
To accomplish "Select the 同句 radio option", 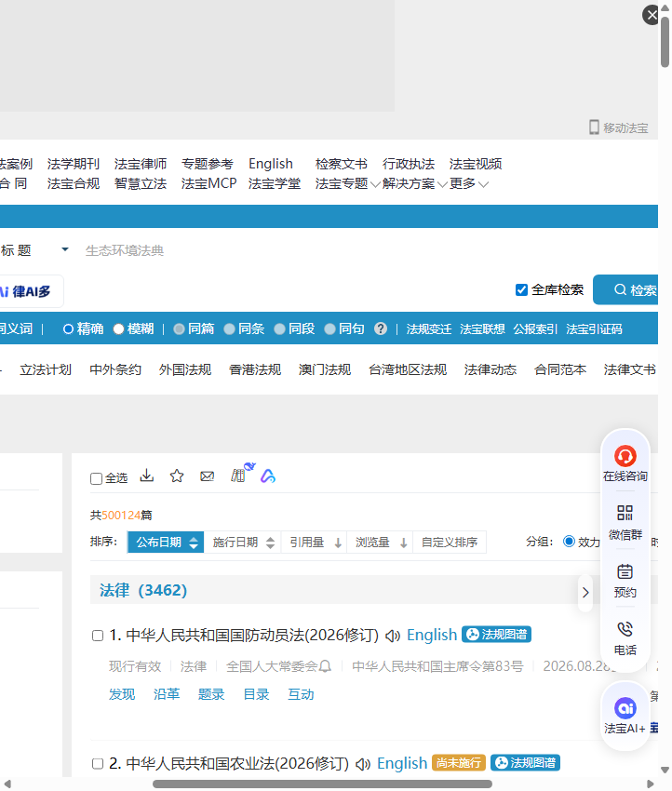I will 329,328.
